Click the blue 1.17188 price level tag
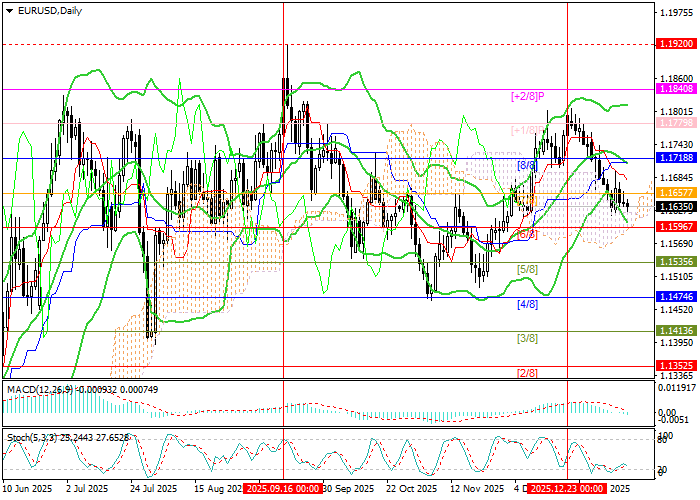Viewport: 700px width, 500px height. 676,158
